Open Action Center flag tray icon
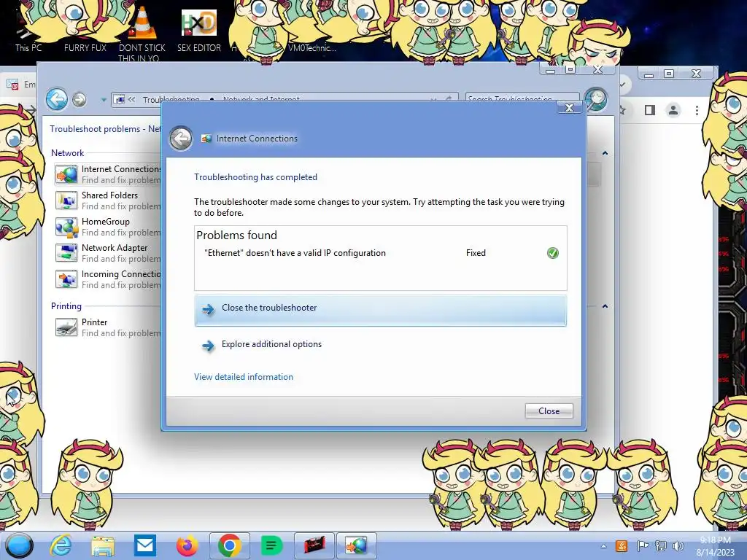 [642, 546]
